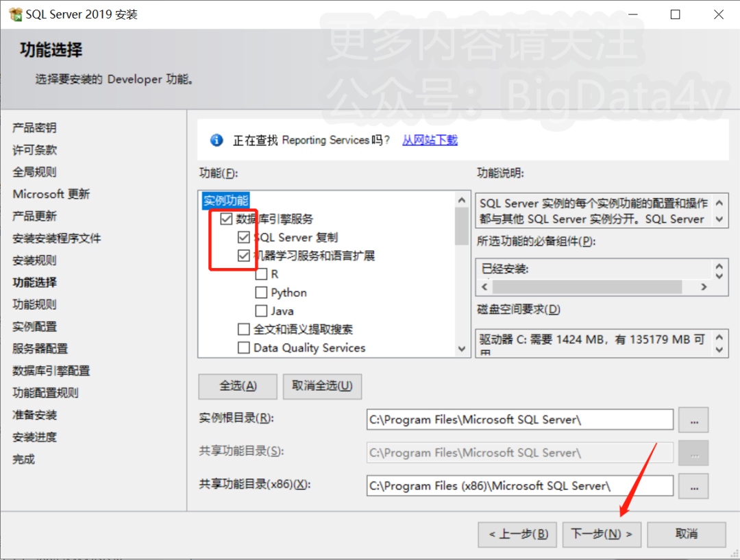
Task: Open the 从网站下载 link
Action: 430,140
